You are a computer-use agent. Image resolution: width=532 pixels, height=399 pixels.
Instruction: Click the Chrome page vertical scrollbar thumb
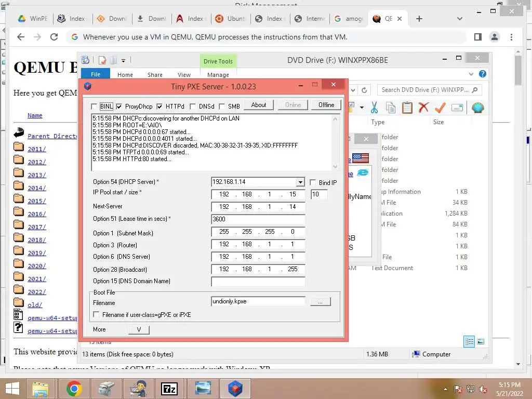pos(518,70)
